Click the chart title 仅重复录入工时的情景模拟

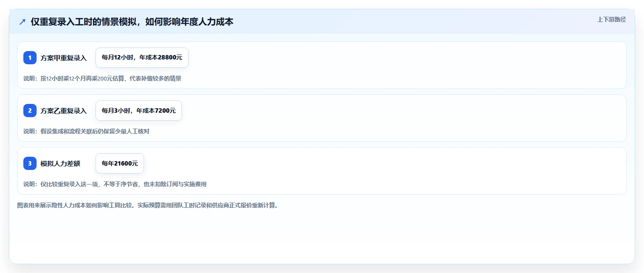coord(132,22)
